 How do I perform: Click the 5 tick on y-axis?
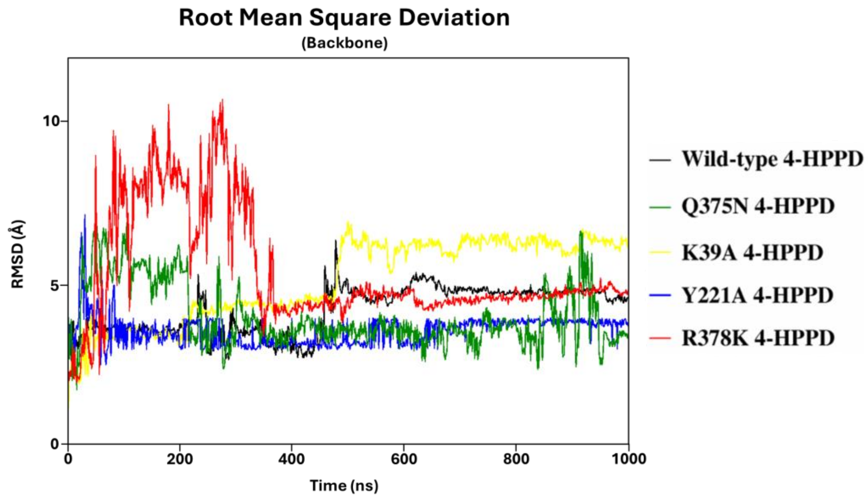55,285
